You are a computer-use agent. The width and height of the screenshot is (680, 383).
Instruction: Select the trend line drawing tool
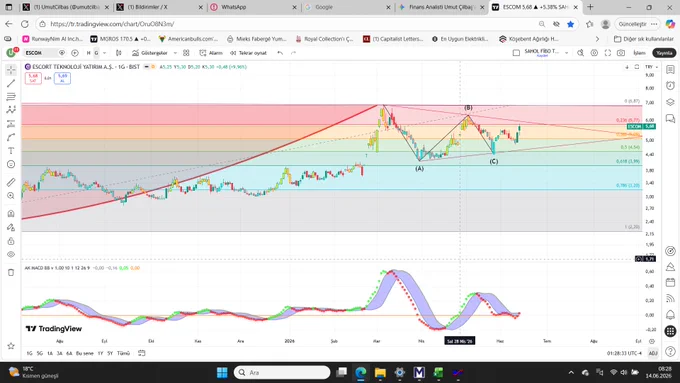[x=11, y=83]
